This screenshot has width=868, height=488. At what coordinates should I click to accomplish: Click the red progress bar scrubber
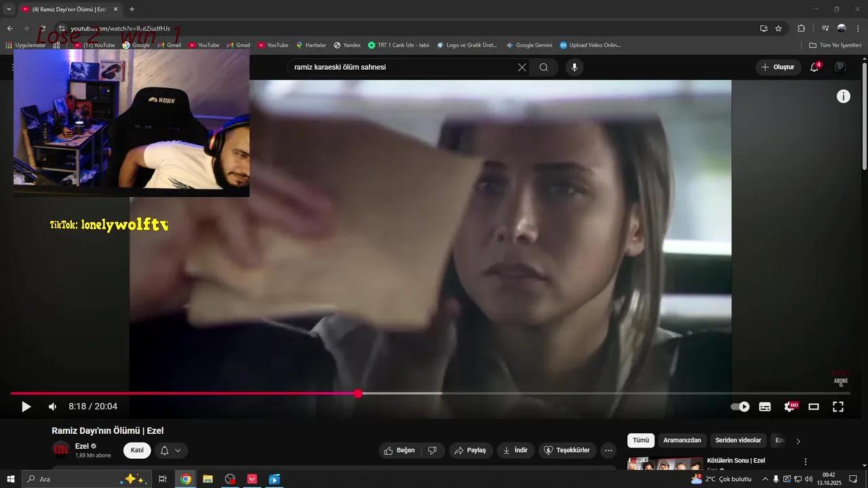tap(358, 393)
